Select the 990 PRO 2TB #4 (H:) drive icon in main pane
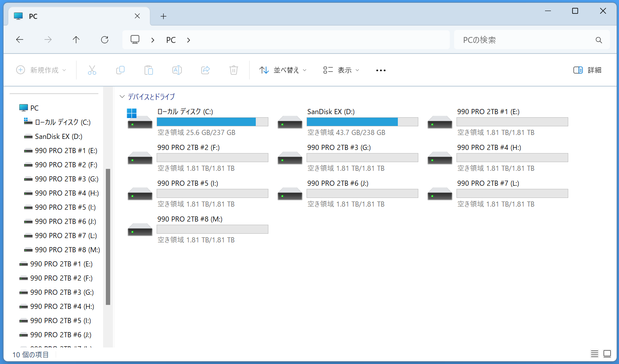 pos(440,157)
